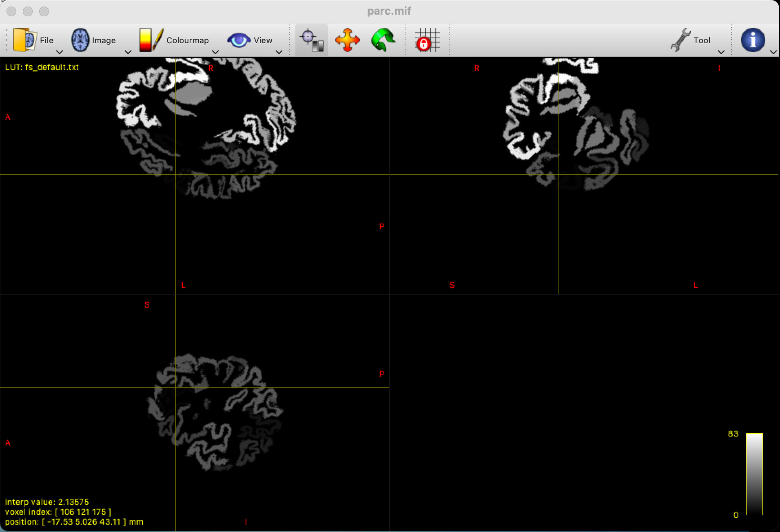Viewport: 780px width, 532px height.
Task: Select the orange move arrows mode
Action: click(x=348, y=40)
